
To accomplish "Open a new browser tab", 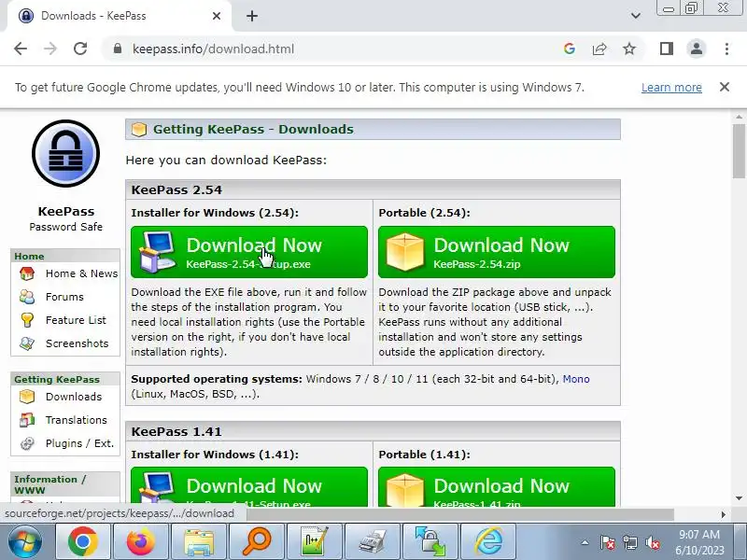I will 252,16.
